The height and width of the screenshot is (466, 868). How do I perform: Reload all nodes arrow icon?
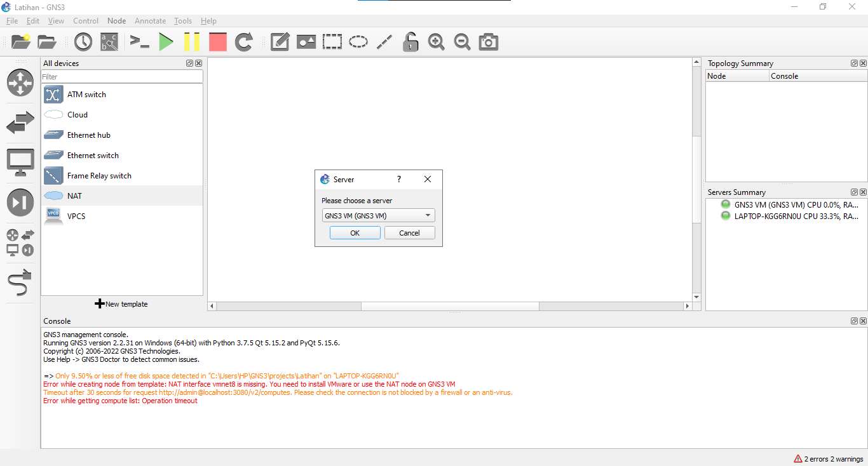click(244, 42)
